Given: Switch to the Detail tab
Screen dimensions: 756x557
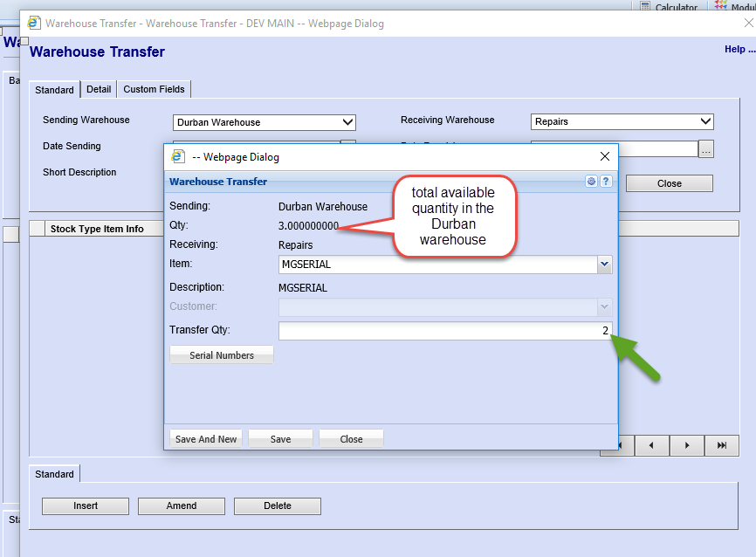Looking at the screenshot, I should [x=99, y=89].
